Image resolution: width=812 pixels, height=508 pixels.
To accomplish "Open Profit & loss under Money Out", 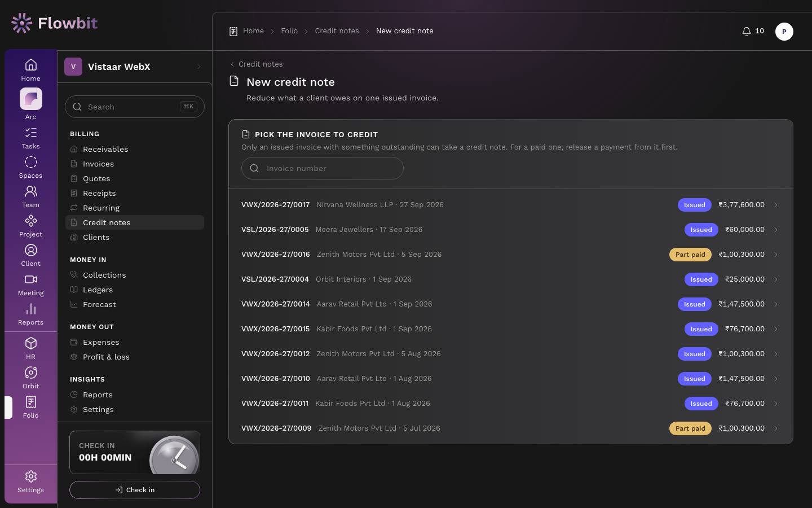I will click(x=135, y=357).
